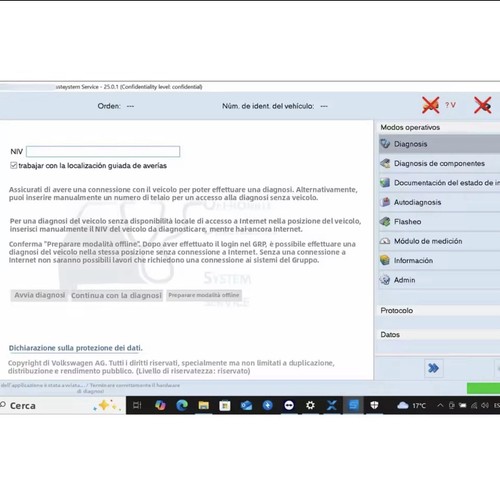Open Documentación del estado mode
Image resolution: width=500 pixels, height=494 pixels.
439,183
